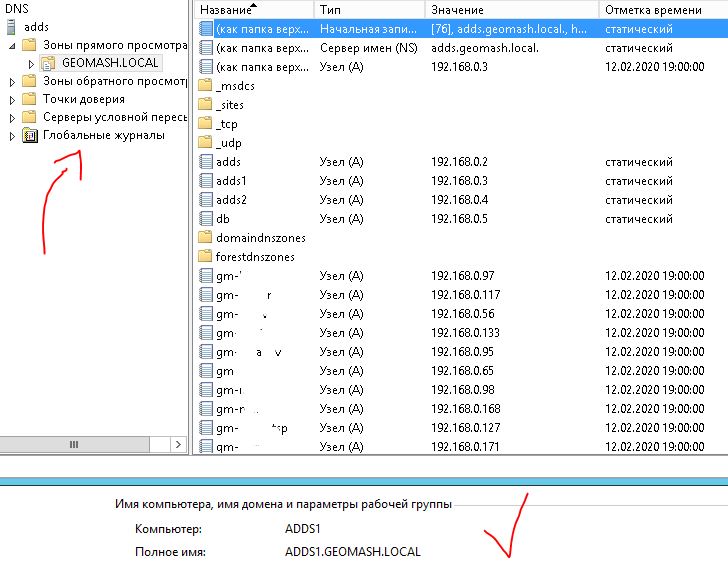Click the Глобальные журналы log icon
Screen dimensions: 728x567
(30, 136)
